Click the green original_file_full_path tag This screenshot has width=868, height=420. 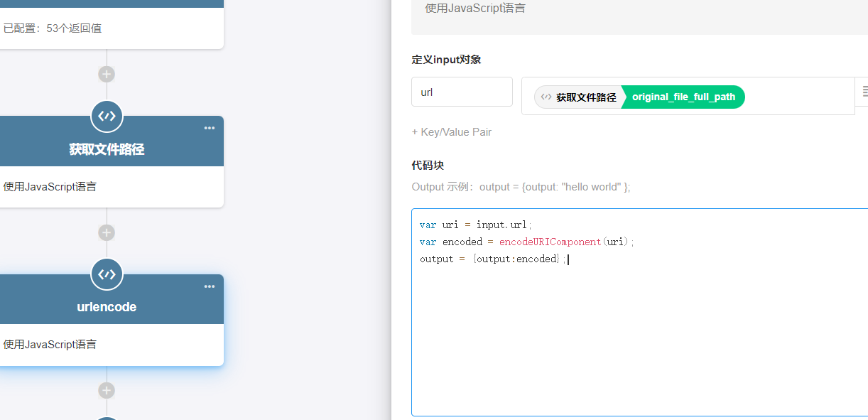pos(683,97)
